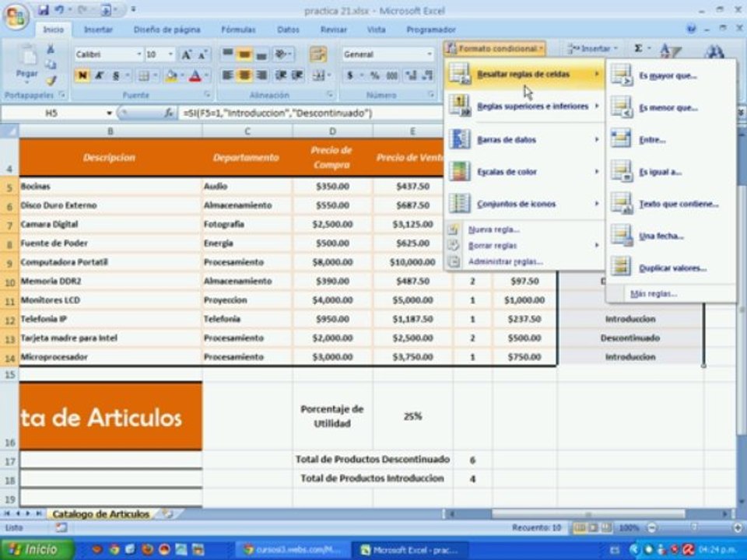Viewport: 747px width, 560px height.
Task: Toggle align text left
Action: tap(228, 75)
